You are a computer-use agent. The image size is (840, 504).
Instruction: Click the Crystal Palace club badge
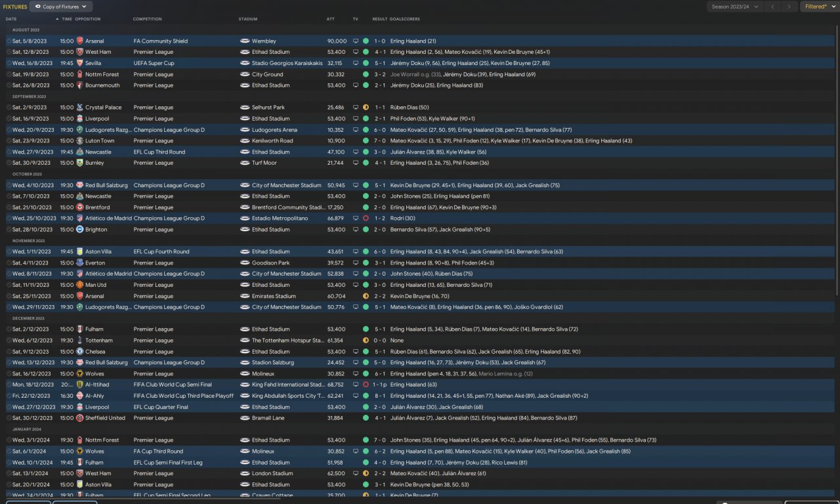tap(79, 108)
